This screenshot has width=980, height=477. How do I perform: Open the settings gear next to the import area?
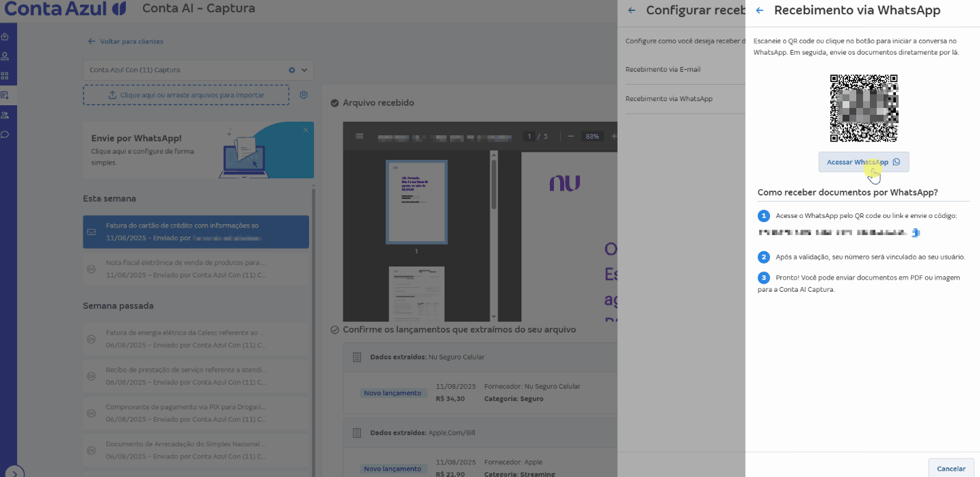304,95
